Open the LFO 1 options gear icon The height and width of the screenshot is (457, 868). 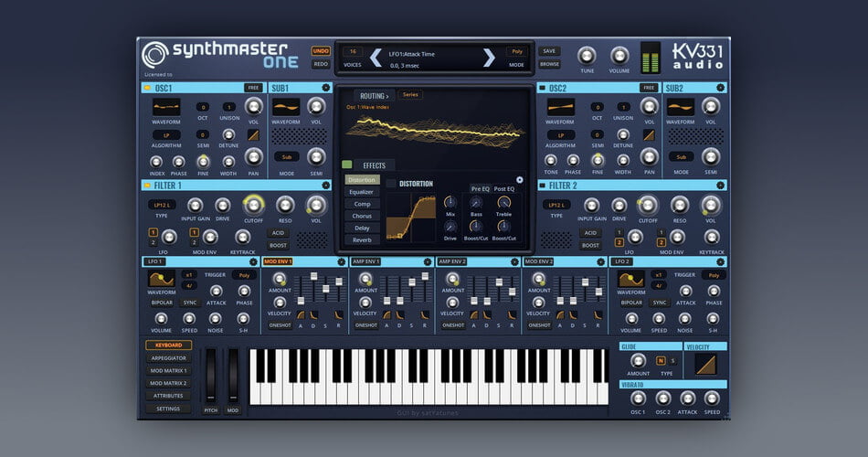pos(253,261)
